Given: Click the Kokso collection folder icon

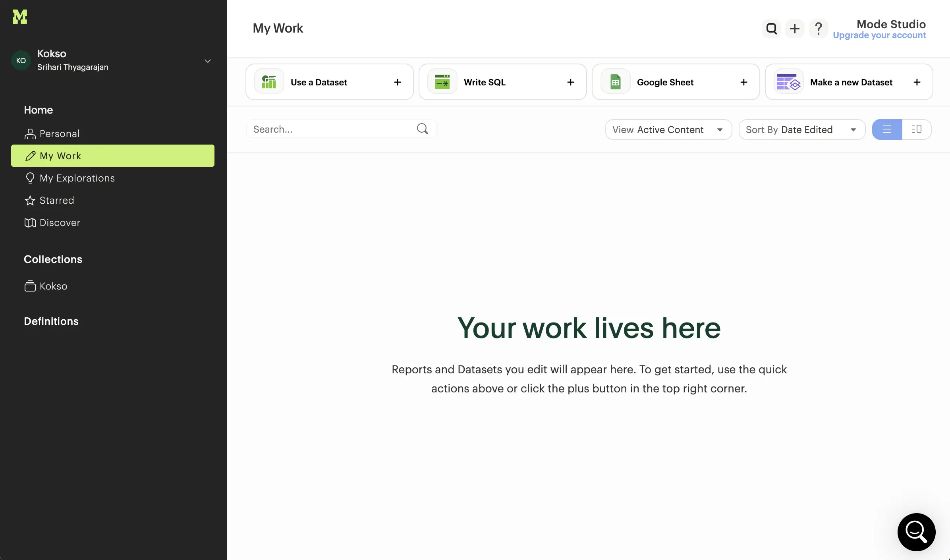Looking at the screenshot, I should click(x=30, y=286).
